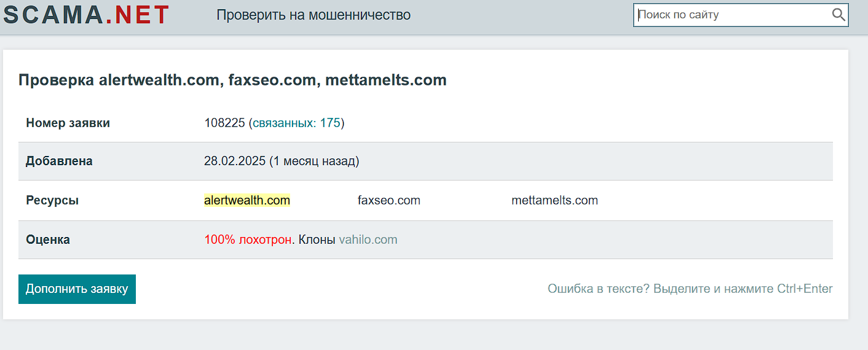The width and height of the screenshot is (868, 350).
Task: Click the date 28.02.2025 text
Action: [235, 161]
